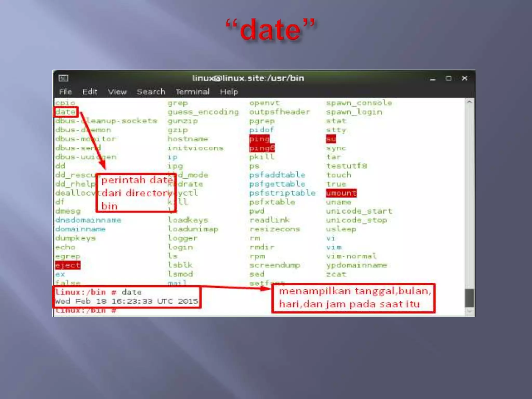The height and width of the screenshot is (399, 532).
Task: Click the terminal icon in title bar
Action: (63, 78)
